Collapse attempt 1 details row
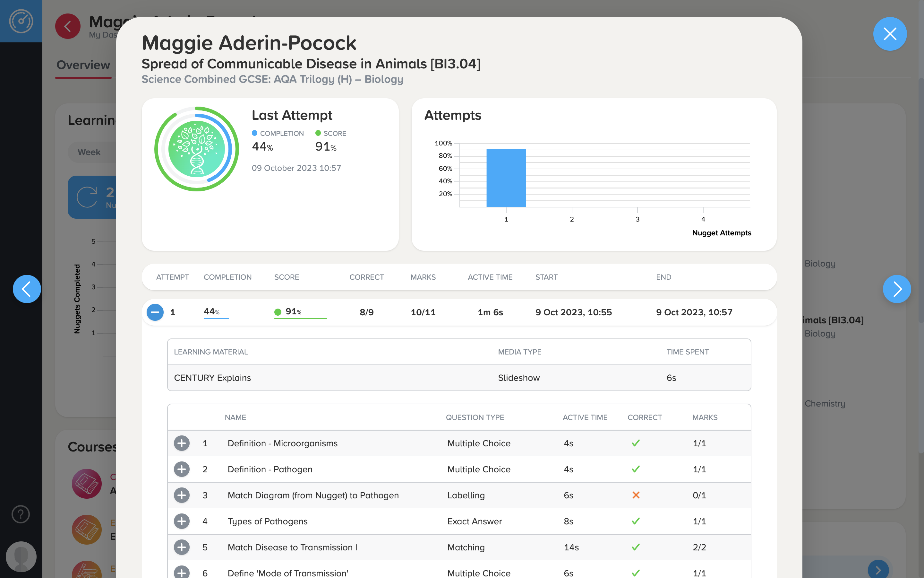Viewport: 924px width, 578px height. 155,312
